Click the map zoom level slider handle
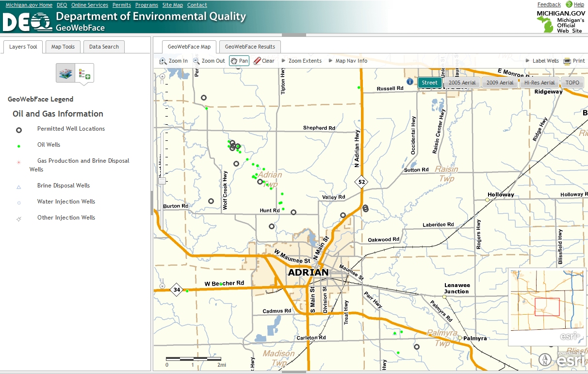The image size is (588, 374). pos(162,181)
